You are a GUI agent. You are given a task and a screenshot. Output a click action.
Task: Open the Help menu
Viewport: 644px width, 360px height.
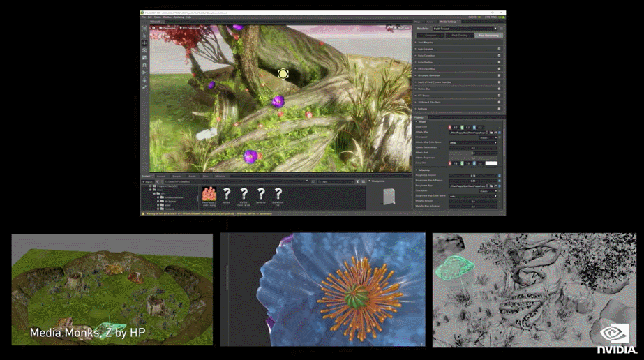tap(188, 17)
